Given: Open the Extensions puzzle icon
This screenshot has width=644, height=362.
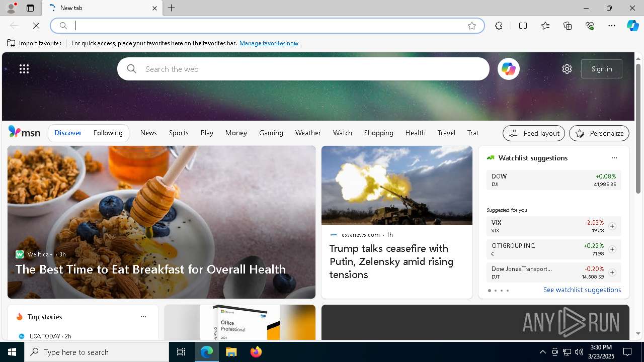Looking at the screenshot, I should (499, 26).
